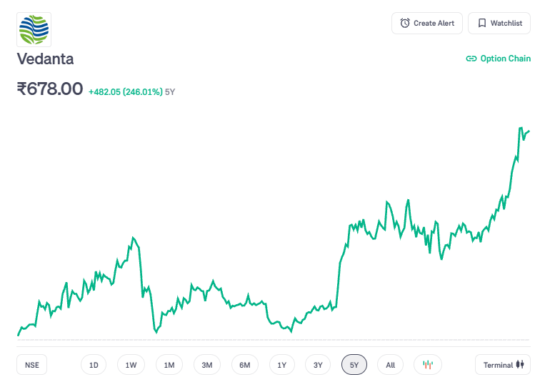
Task: Click the Vedanta stock name heading
Action: click(45, 59)
